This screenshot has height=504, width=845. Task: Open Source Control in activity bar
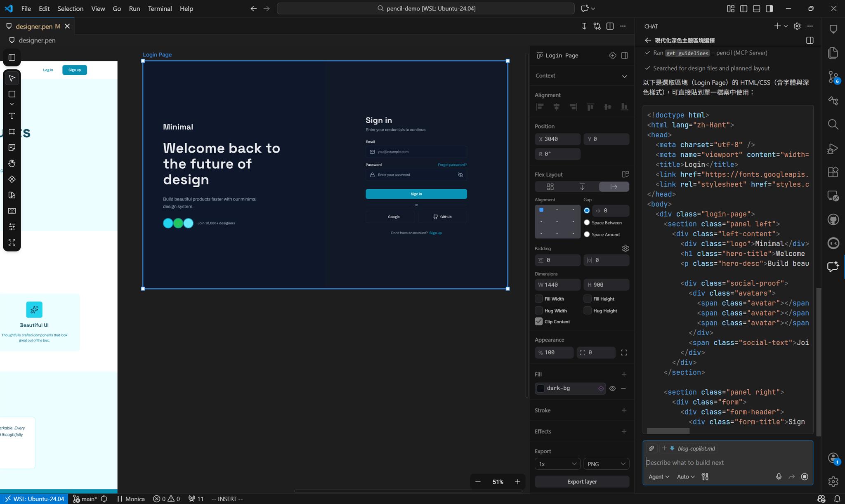pos(833,77)
